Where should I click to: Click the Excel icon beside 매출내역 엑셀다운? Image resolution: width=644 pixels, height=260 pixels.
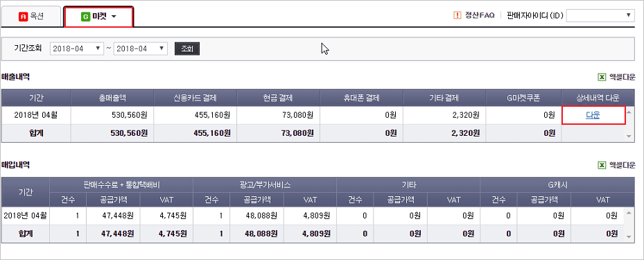point(601,77)
